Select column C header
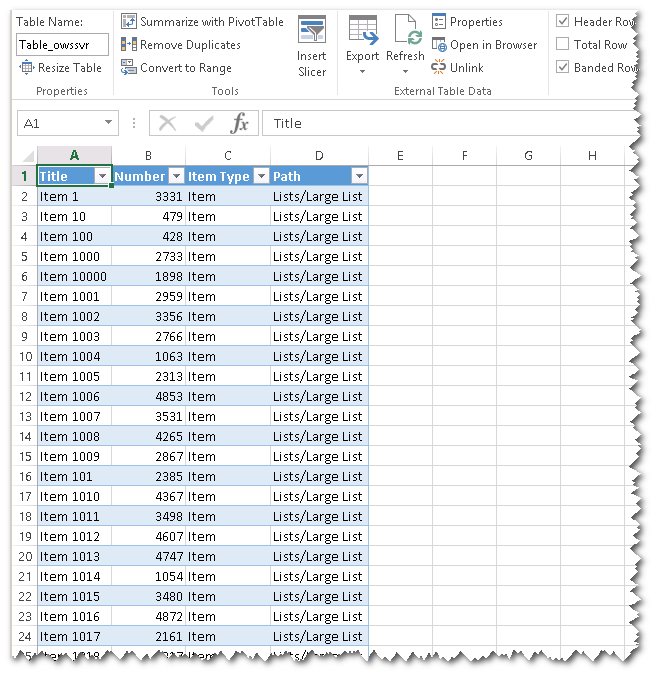Viewport: 658px width, 678px height. [228, 156]
